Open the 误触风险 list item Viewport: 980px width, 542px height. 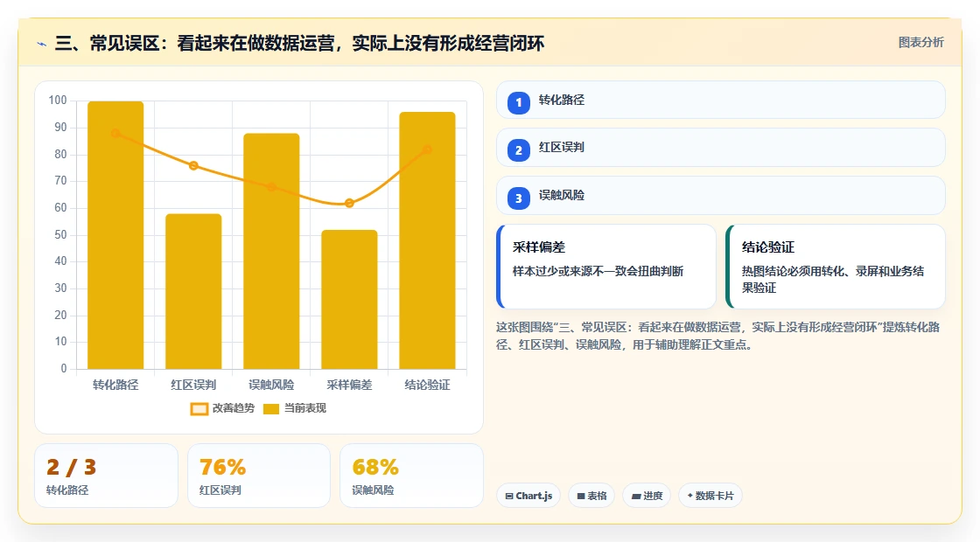click(x=721, y=196)
